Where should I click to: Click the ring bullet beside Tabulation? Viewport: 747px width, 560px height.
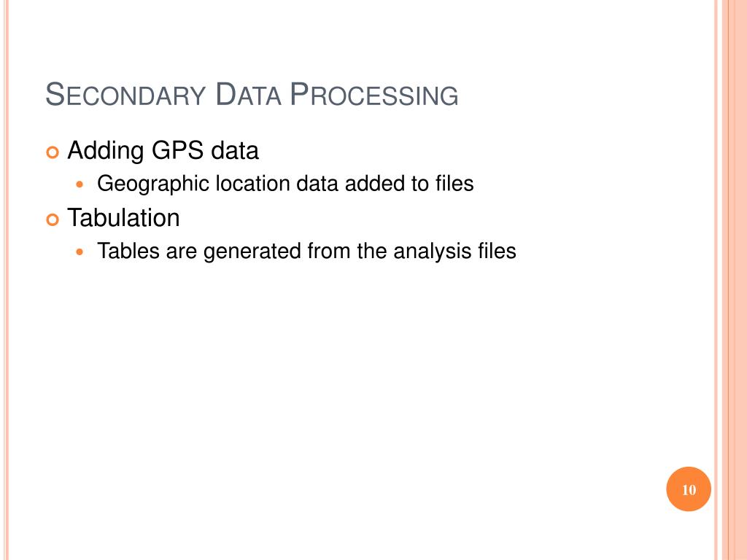[53, 220]
